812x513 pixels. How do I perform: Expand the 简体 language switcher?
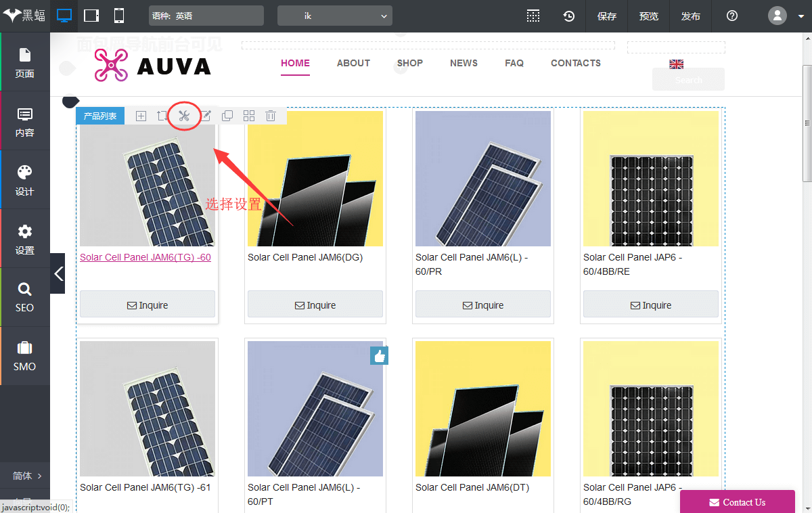point(27,476)
